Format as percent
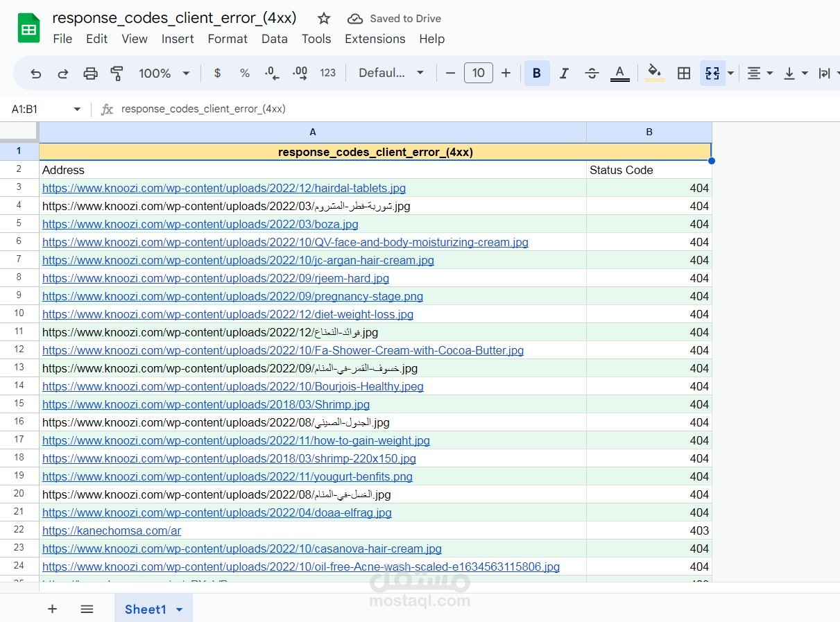 click(x=245, y=73)
